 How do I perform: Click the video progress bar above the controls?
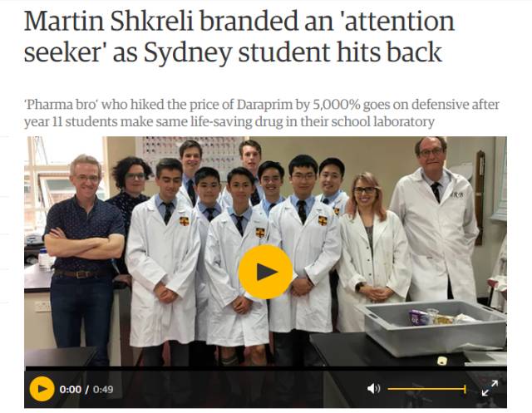[x=266, y=369]
